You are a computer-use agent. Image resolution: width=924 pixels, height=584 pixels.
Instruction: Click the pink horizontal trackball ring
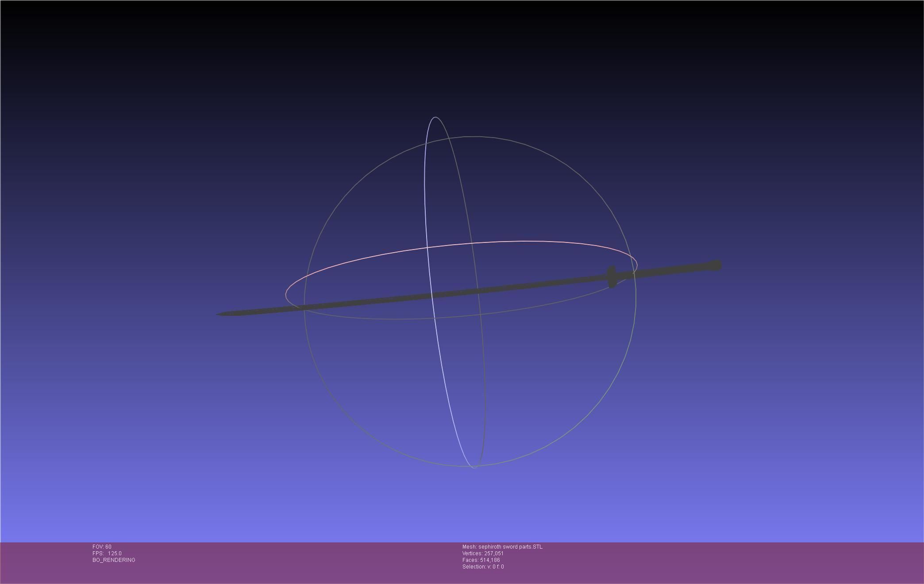click(x=522, y=242)
